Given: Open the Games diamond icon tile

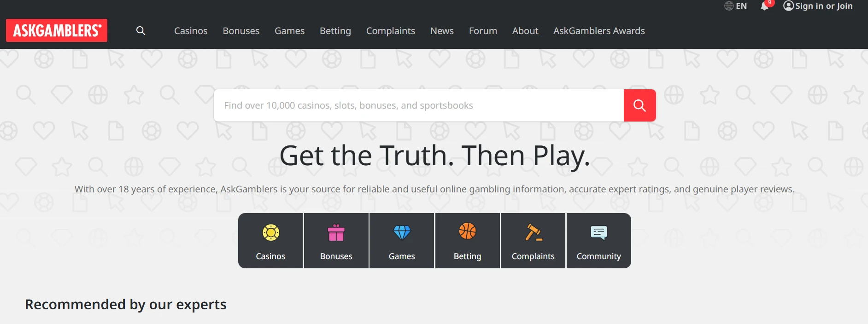Looking at the screenshot, I should [402, 241].
